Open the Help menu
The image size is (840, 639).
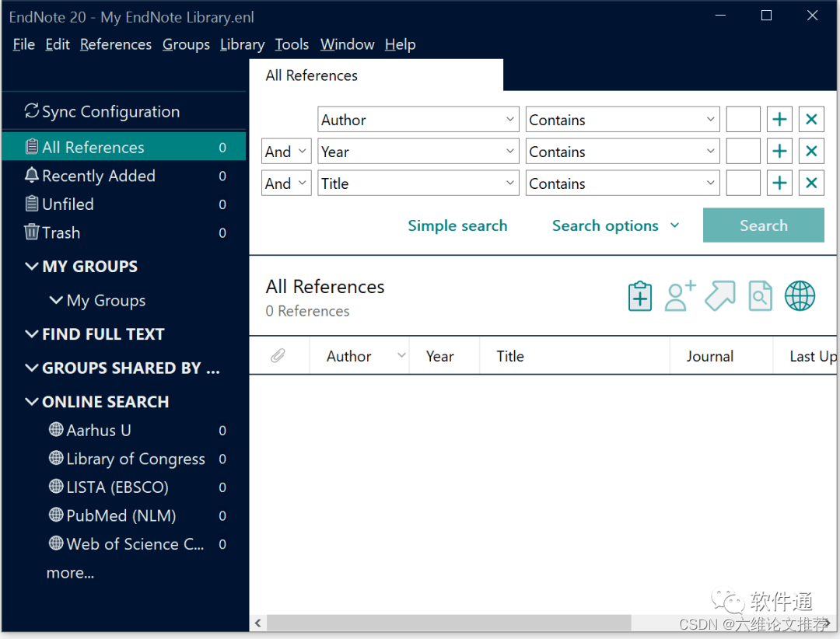[401, 44]
